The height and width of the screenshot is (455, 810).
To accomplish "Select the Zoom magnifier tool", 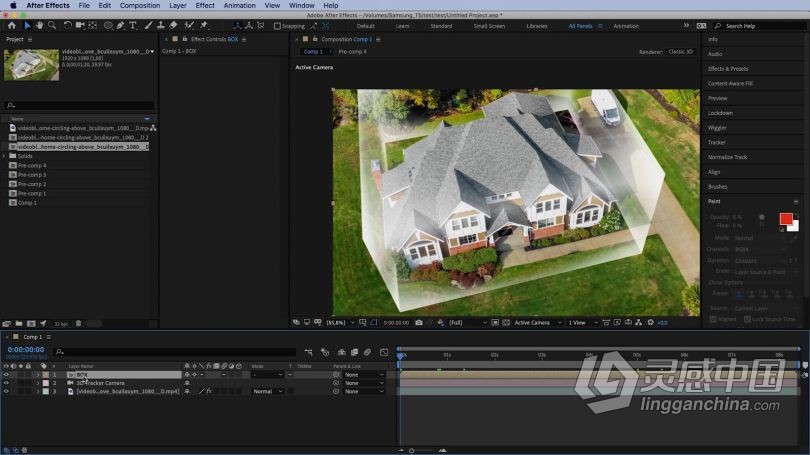I will tap(52, 25).
